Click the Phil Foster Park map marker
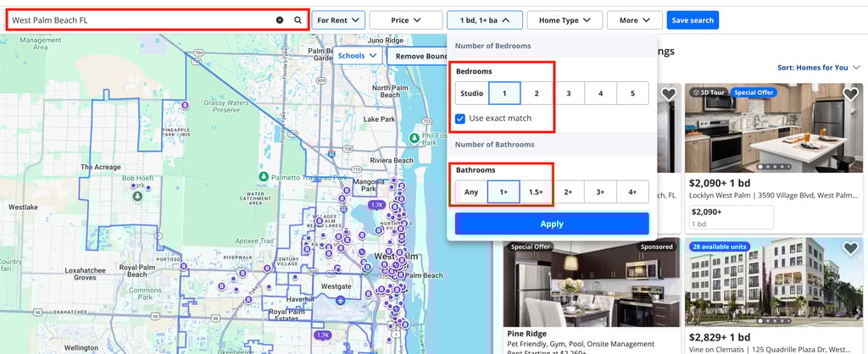Viewport: 868px width, 354px height. click(x=414, y=136)
